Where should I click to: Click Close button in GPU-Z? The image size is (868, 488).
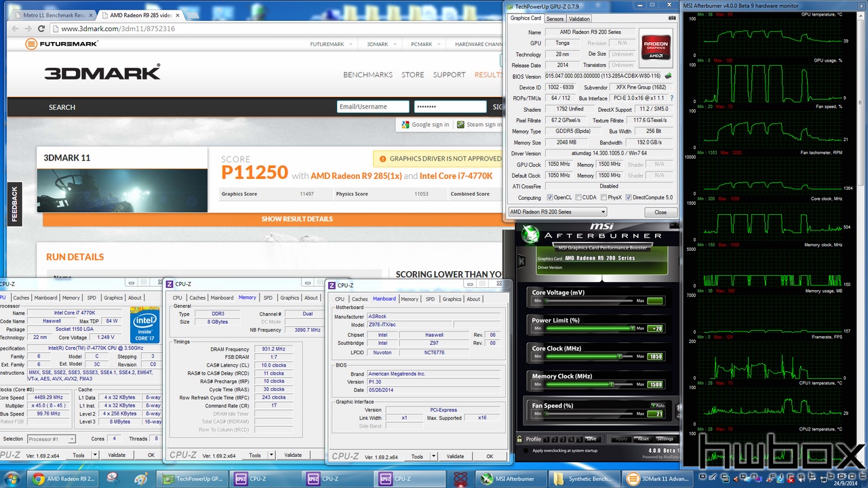(x=660, y=212)
